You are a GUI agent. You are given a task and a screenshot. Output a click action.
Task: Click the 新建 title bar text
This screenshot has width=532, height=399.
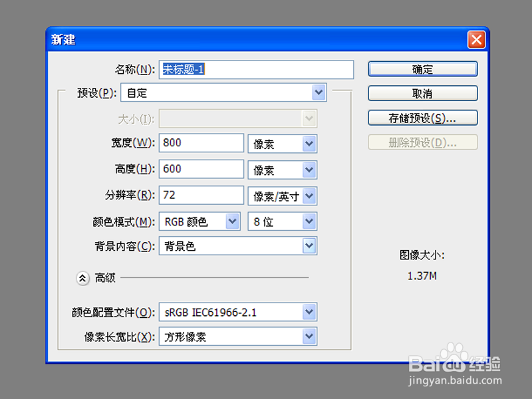(63, 40)
